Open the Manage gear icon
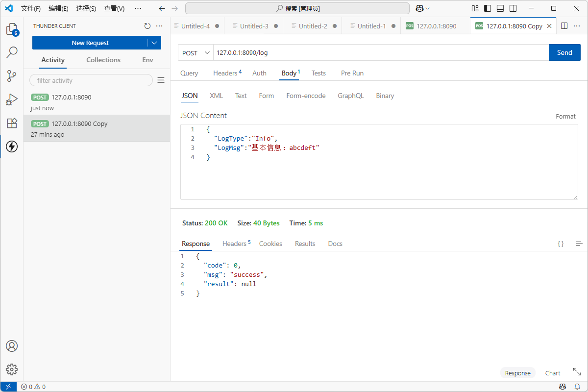The image size is (588, 392). click(x=12, y=369)
